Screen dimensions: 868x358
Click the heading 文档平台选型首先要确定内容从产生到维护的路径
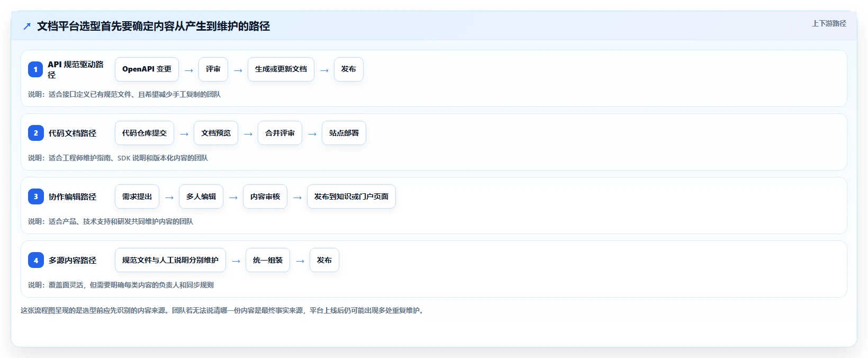point(153,26)
